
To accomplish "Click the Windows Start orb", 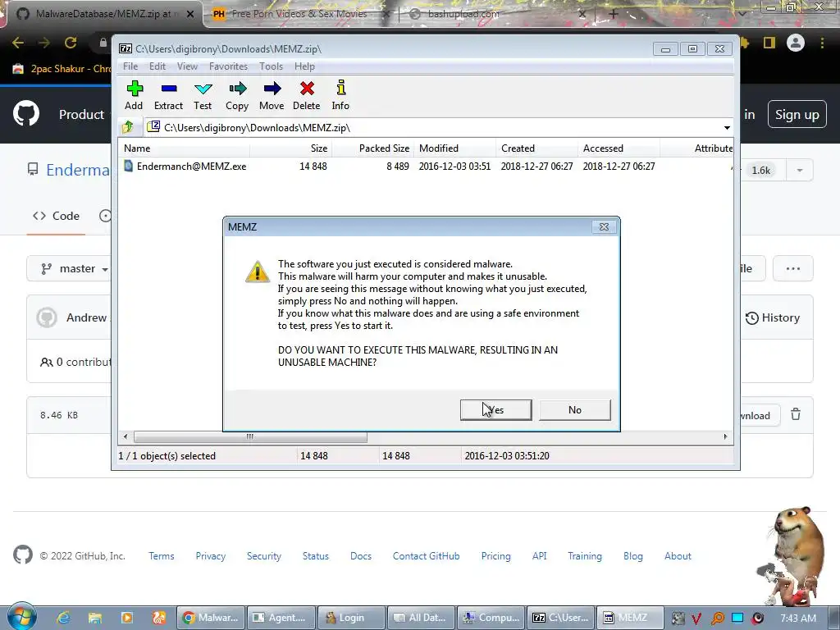I will click(21, 617).
